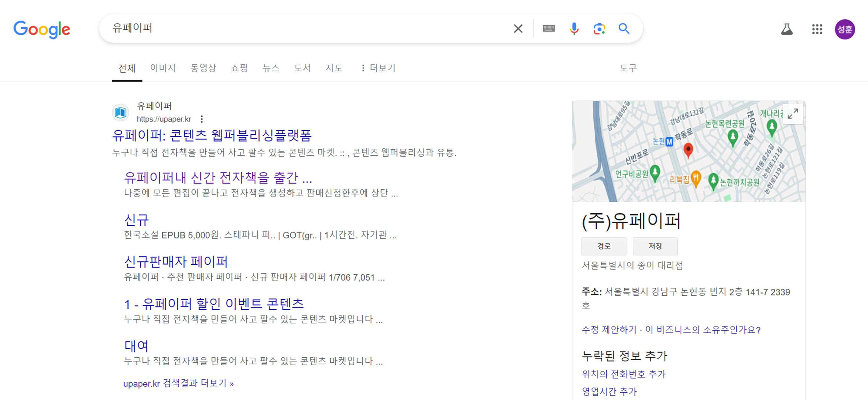Open the Search Labs flask icon

tap(787, 29)
